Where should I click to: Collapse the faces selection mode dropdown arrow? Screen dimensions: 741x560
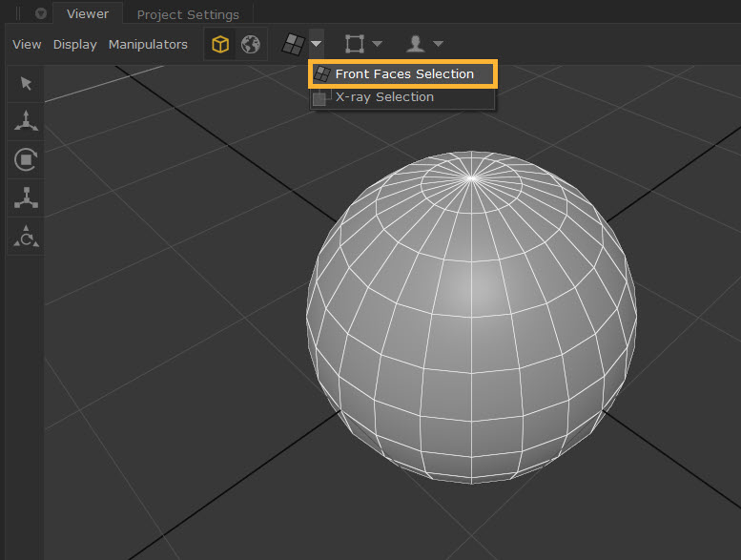(x=317, y=44)
